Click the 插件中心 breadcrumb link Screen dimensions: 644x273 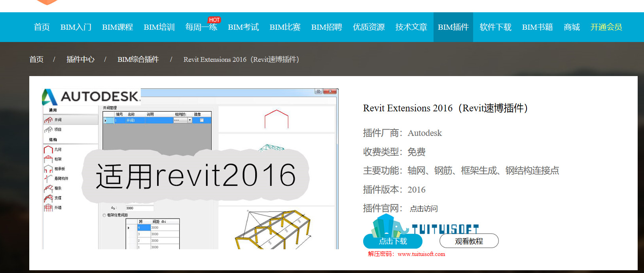coord(80,59)
